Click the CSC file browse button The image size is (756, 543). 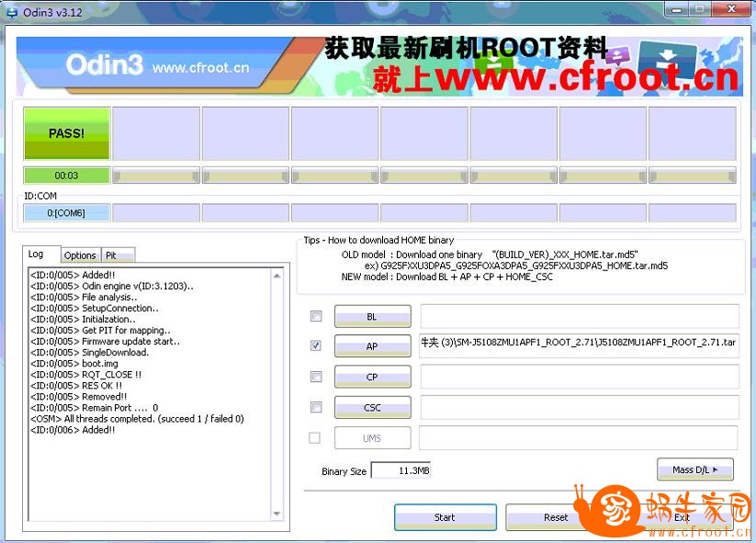coord(373,408)
